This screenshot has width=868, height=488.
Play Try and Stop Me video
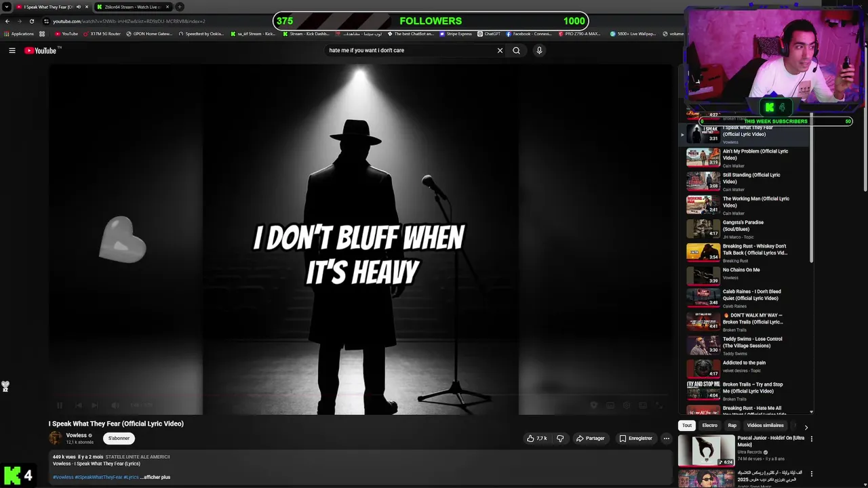(x=744, y=391)
